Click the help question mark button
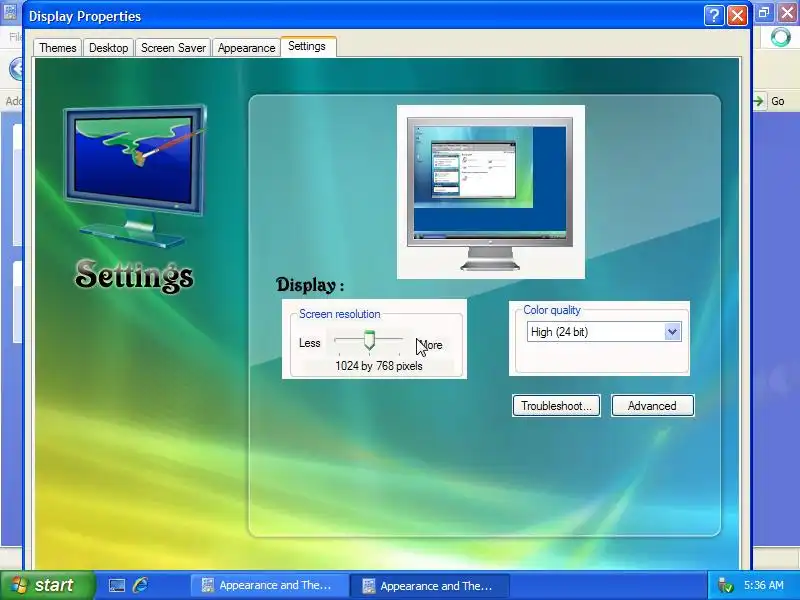This screenshot has height=600, width=800. tap(714, 16)
